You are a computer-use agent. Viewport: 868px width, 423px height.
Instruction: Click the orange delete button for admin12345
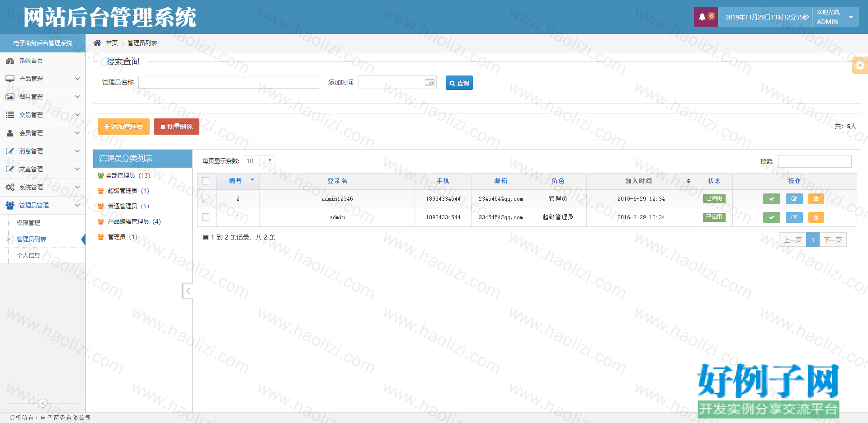pyautogui.click(x=816, y=199)
